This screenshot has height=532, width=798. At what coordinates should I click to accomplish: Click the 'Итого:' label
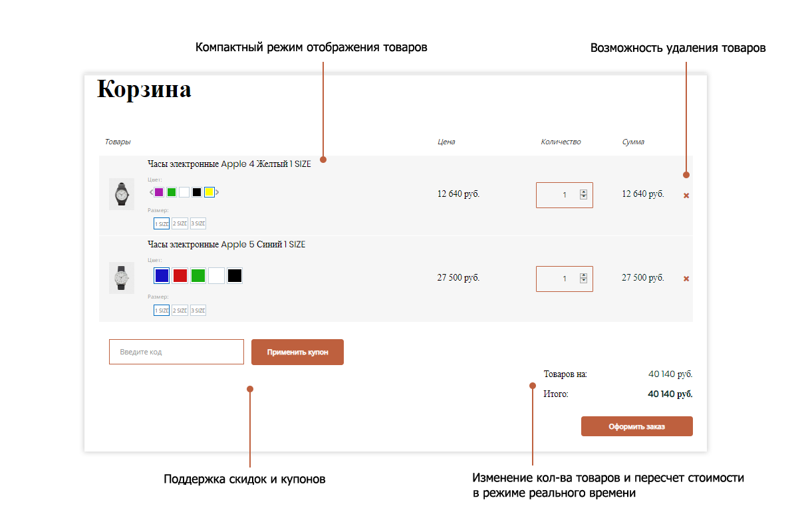click(x=555, y=394)
